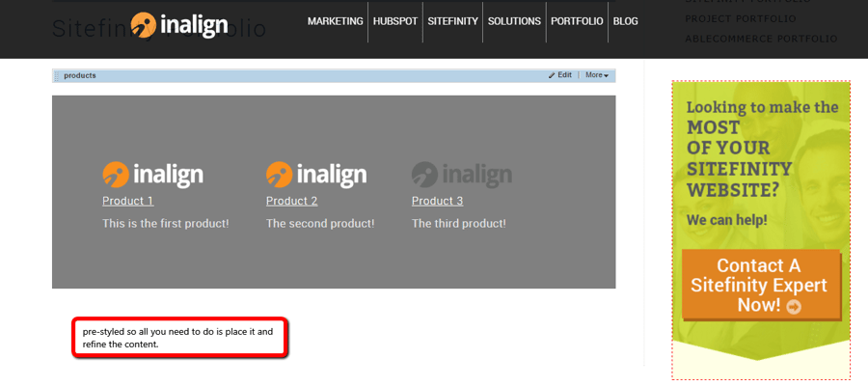Select text "This is the first product!"
Viewport: 868px width, 386px height.
tap(166, 224)
